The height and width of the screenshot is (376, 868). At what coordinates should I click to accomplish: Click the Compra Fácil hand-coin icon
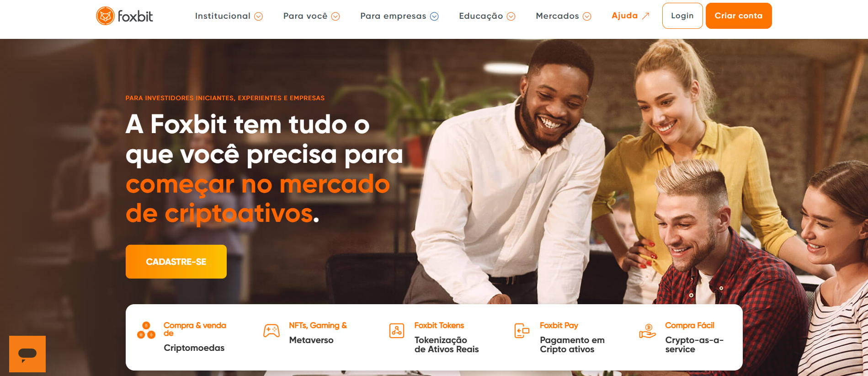(x=647, y=331)
